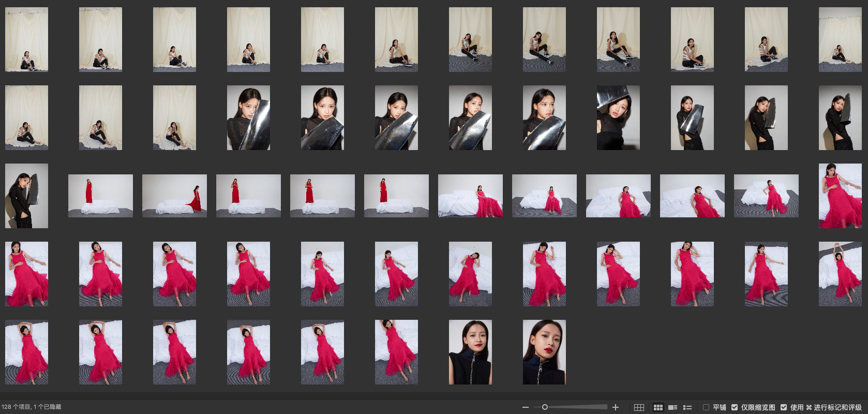The height and width of the screenshot is (414, 868).
Task: Switch to details view layout
Action: [x=673, y=407]
